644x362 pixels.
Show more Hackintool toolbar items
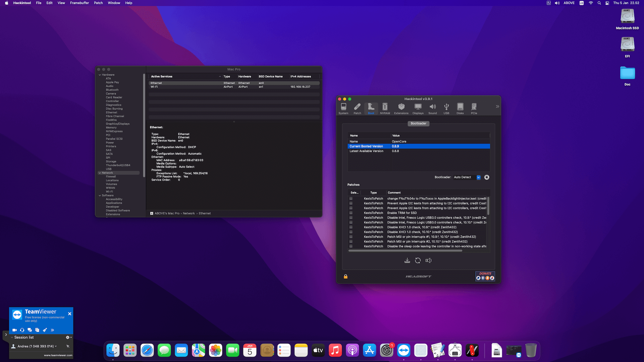(497, 107)
